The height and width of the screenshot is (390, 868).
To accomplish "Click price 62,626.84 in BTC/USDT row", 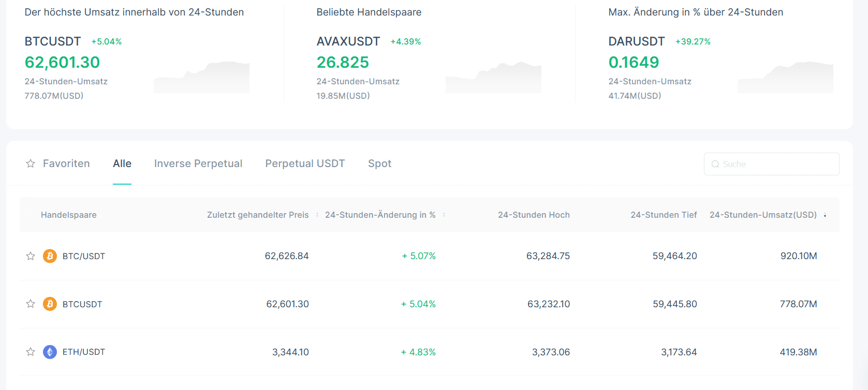I will coord(287,256).
